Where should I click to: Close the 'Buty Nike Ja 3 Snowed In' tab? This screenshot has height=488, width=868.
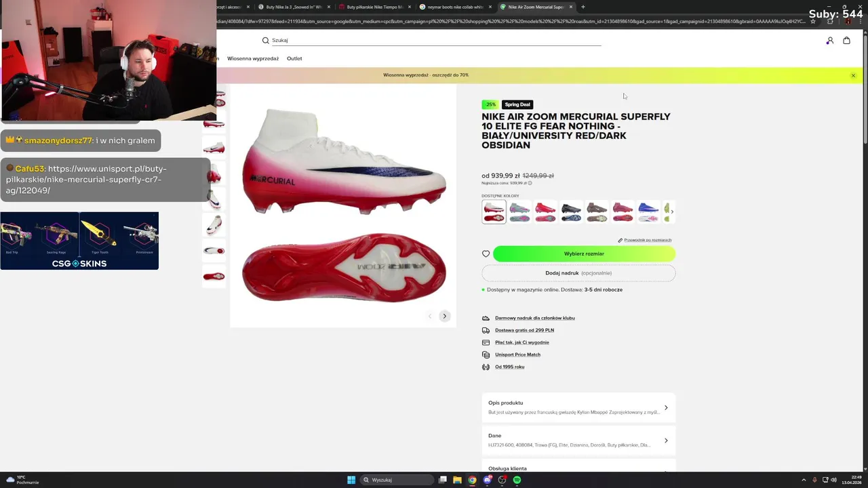click(329, 7)
